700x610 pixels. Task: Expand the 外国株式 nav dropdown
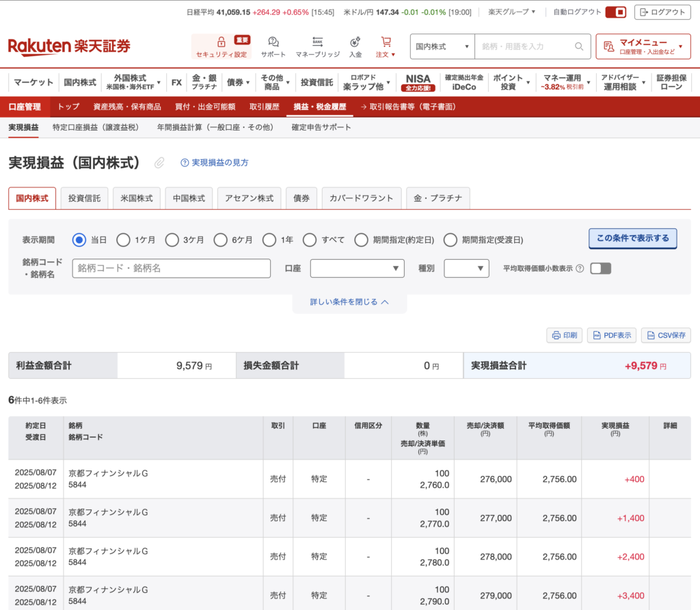pos(133,82)
